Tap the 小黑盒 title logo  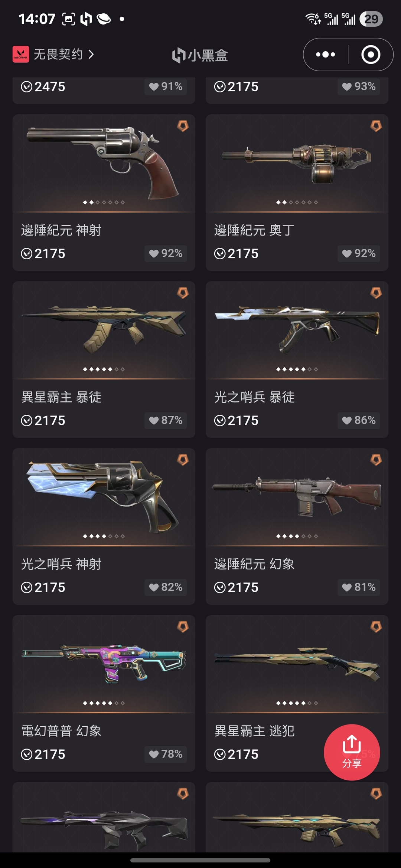tap(200, 55)
